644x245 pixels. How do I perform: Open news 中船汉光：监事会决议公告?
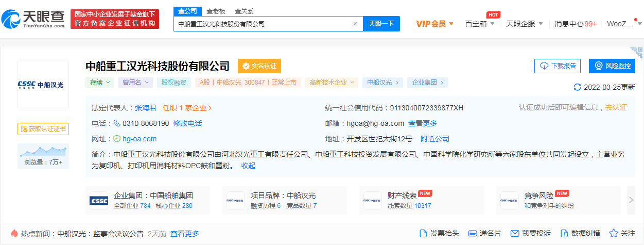click(x=100, y=234)
